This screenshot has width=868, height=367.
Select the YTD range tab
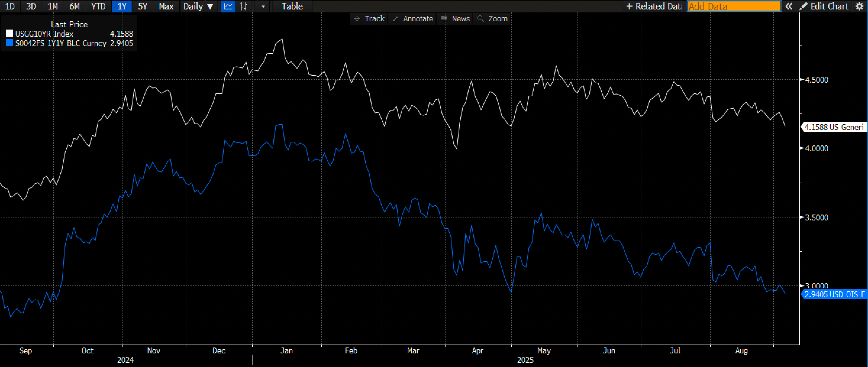click(x=99, y=7)
